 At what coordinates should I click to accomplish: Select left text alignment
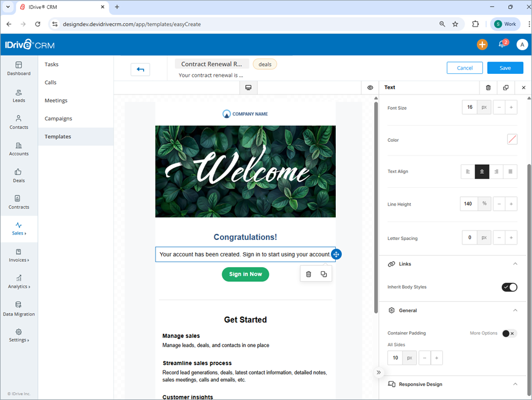pos(468,171)
